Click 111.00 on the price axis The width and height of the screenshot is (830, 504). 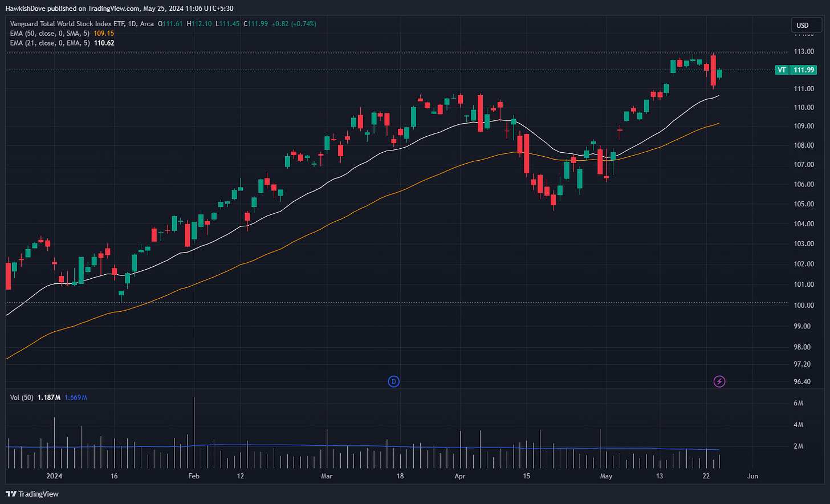click(x=804, y=89)
